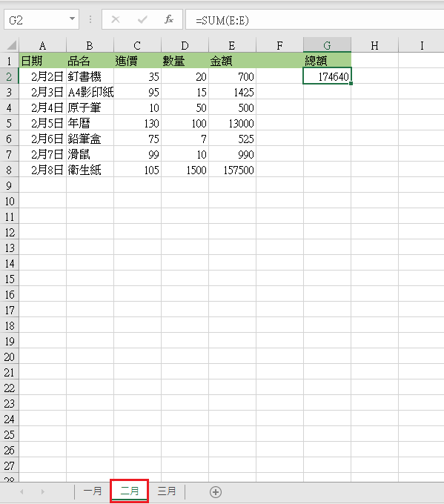Click the amount cell 157500
Viewport: 444px width, 504px height.
tap(232, 170)
